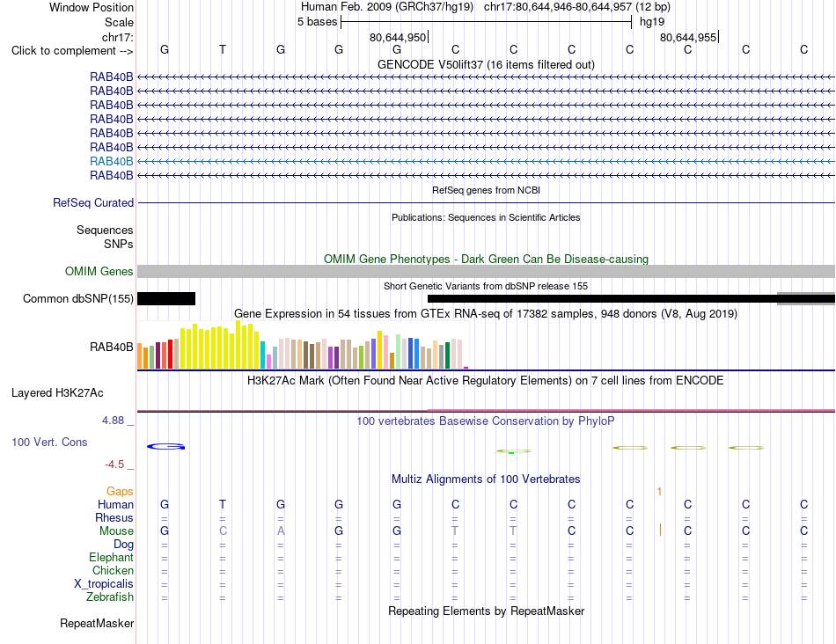Click the orange insertion bar in the Mouse row
Image resolution: width=836 pixels, height=644 pixels.
[661, 530]
